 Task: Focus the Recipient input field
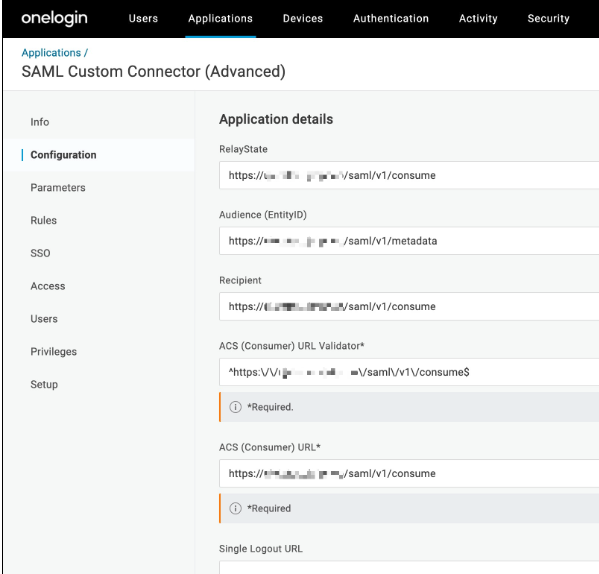[x=409, y=307]
